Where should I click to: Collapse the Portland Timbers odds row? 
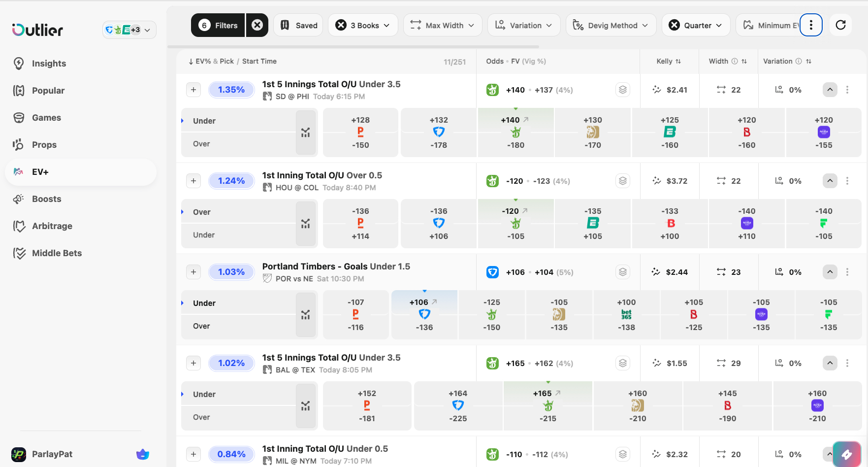coord(830,272)
